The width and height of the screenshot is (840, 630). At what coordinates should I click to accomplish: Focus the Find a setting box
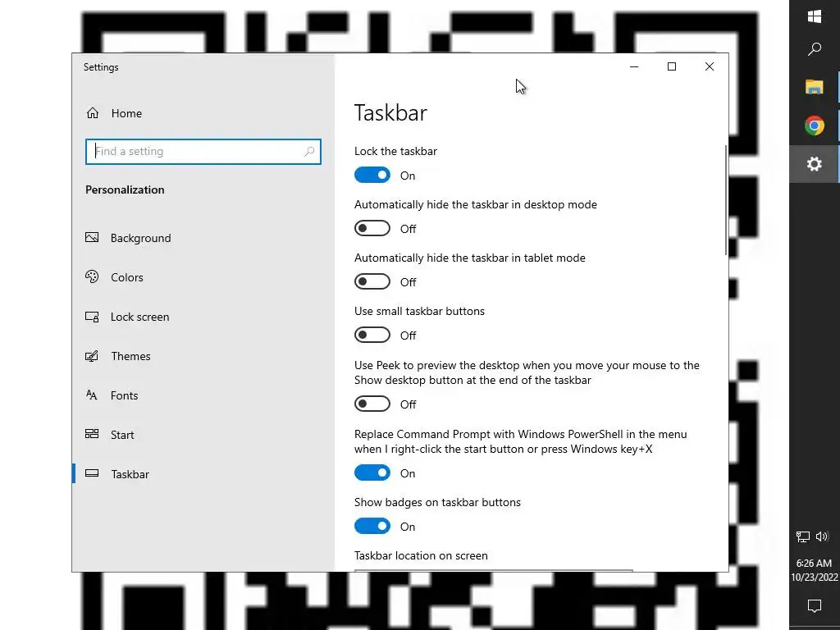click(x=203, y=152)
